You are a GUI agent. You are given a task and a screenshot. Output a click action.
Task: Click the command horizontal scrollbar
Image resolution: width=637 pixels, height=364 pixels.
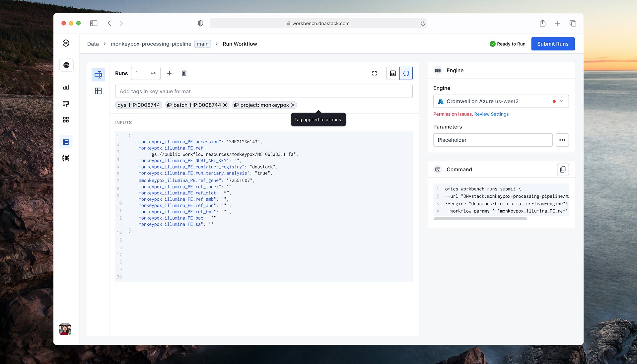point(480,219)
